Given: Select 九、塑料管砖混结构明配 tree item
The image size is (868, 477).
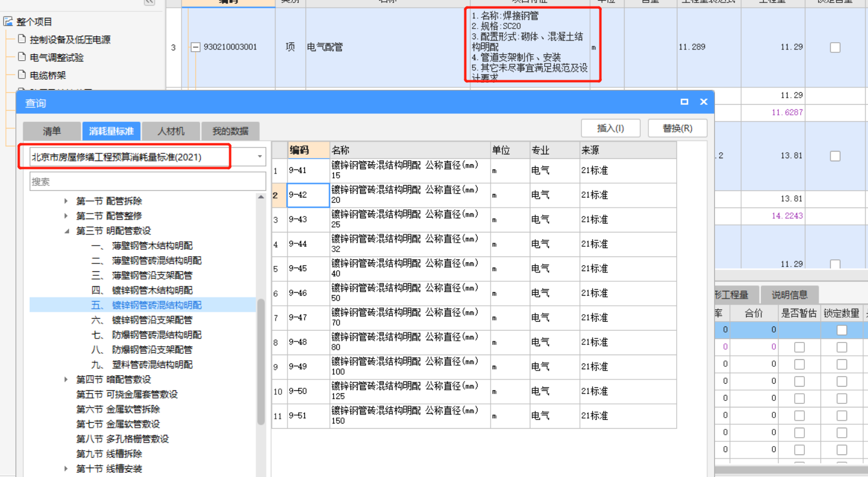Looking at the screenshot, I should point(142,365).
